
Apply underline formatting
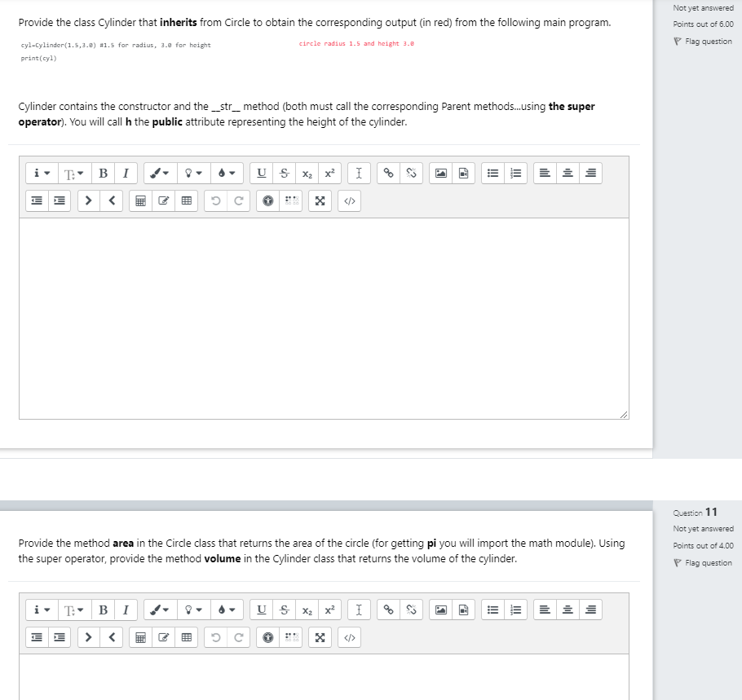261,173
